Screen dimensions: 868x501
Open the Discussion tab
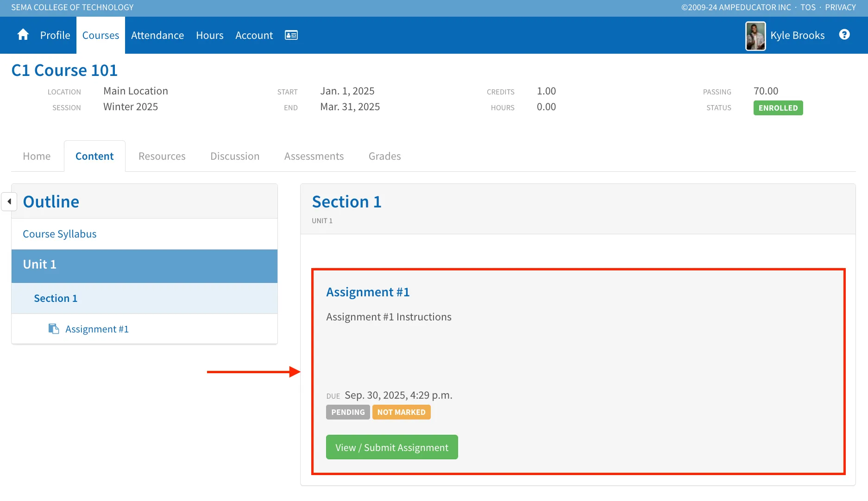click(x=235, y=156)
